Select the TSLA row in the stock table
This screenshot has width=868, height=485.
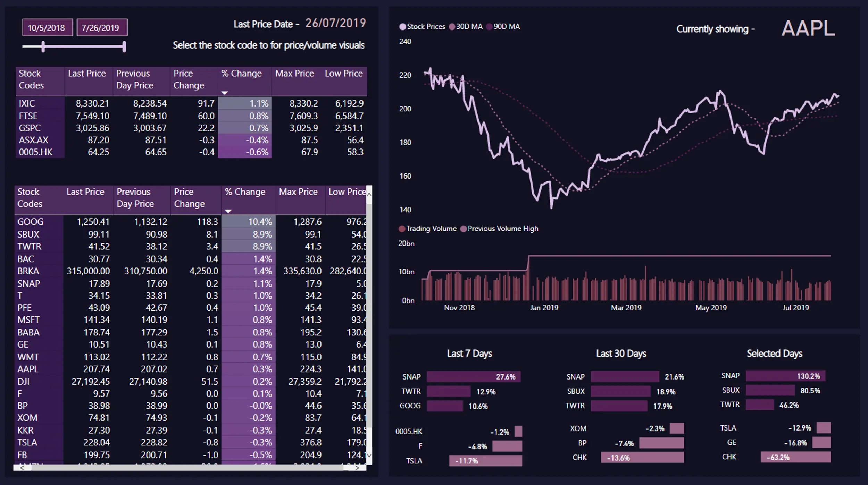[28, 442]
